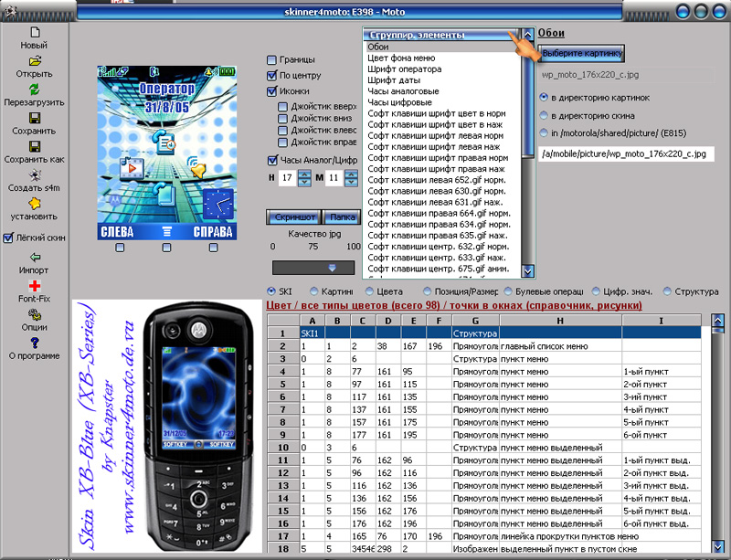Tick the checkbox under the СПРАВА softkey

pyautogui.click(x=214, y=248)
